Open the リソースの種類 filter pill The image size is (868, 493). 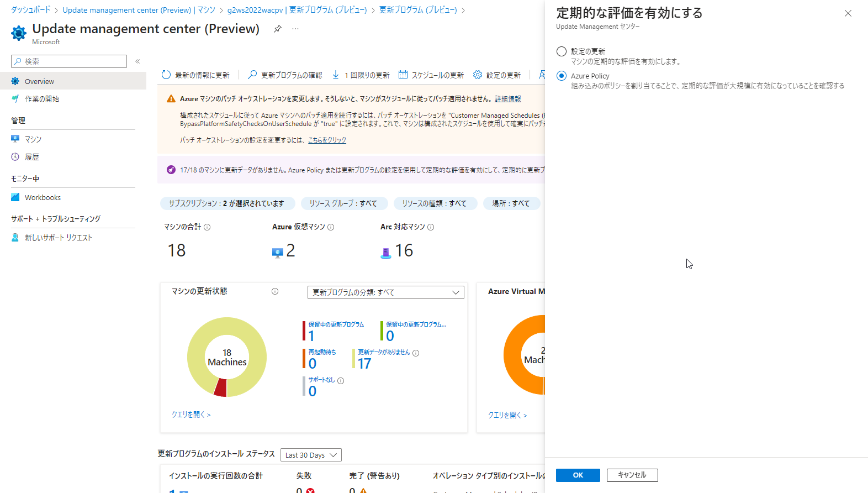click(x=435, y=203)
